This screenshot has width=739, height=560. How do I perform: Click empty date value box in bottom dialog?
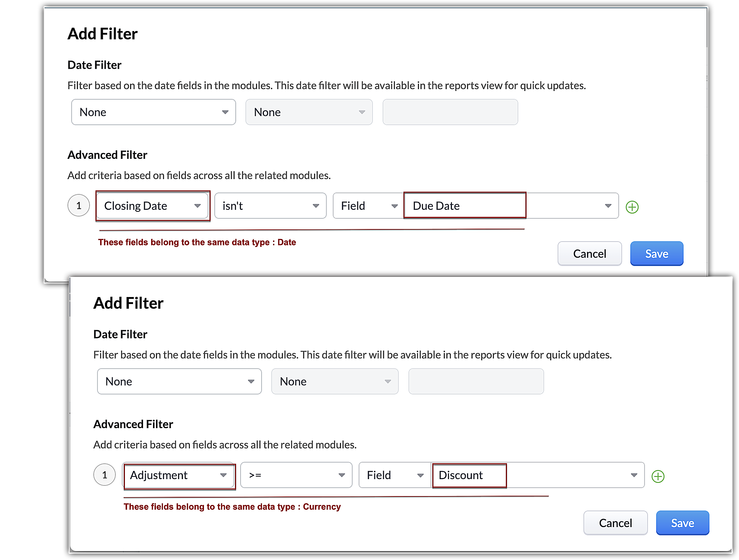pyautogui.click(x=476, y=381)
